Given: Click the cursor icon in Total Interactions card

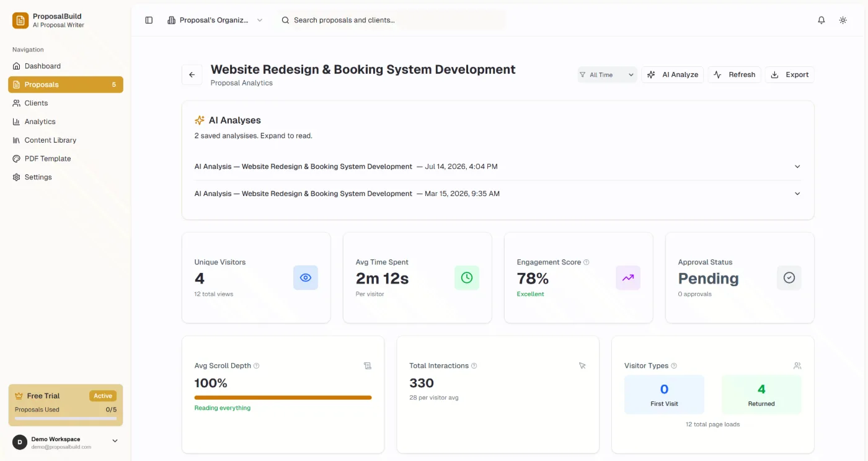Looking at the screenshot, I should [x=582, y=366].
